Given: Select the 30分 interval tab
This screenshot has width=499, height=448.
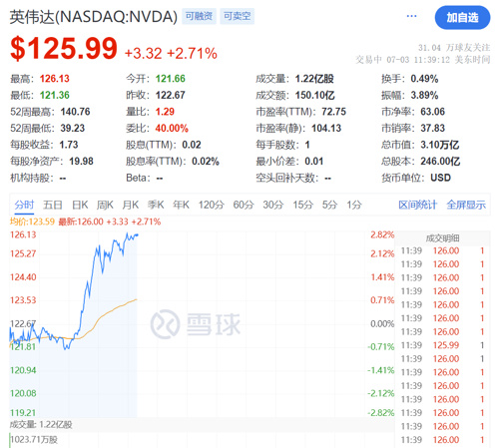Looking at the screenshot, I should 273,205.
